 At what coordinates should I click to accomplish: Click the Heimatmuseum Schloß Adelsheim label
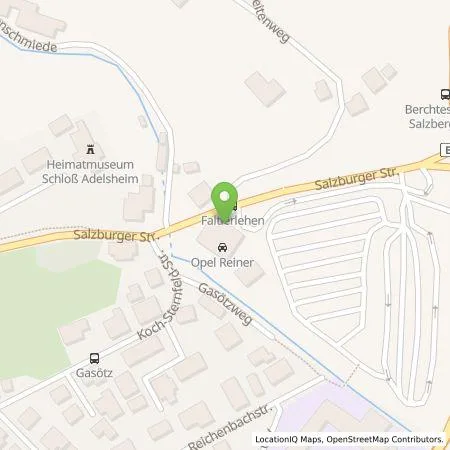90,172
